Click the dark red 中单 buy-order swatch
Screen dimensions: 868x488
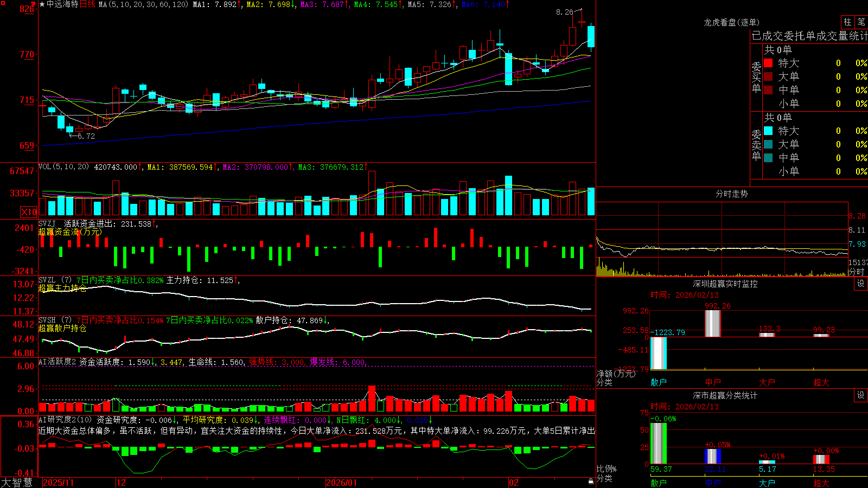click(x=768, y=90)
